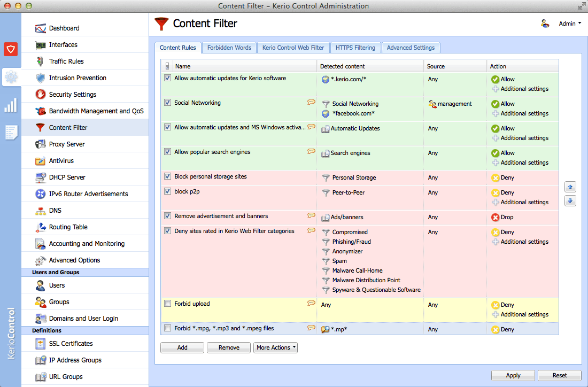Screen dimensions: 588x387
Task: Click the red shield icon in left strip
Action: point(11,49)
